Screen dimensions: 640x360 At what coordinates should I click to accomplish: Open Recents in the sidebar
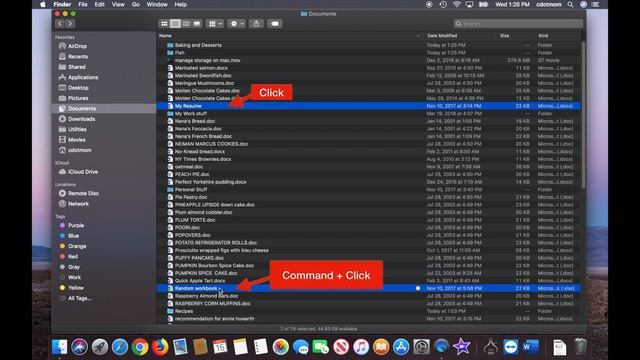click(x=78, y=56)
